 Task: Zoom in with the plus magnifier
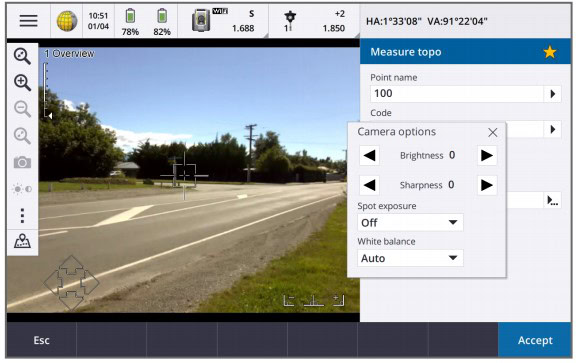[22, 83]
